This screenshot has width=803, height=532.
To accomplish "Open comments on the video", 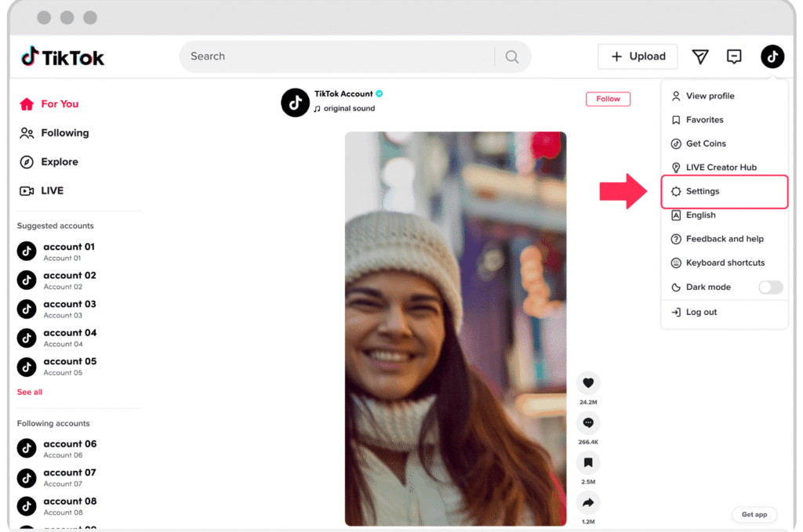I will click(x=588, y=422).
